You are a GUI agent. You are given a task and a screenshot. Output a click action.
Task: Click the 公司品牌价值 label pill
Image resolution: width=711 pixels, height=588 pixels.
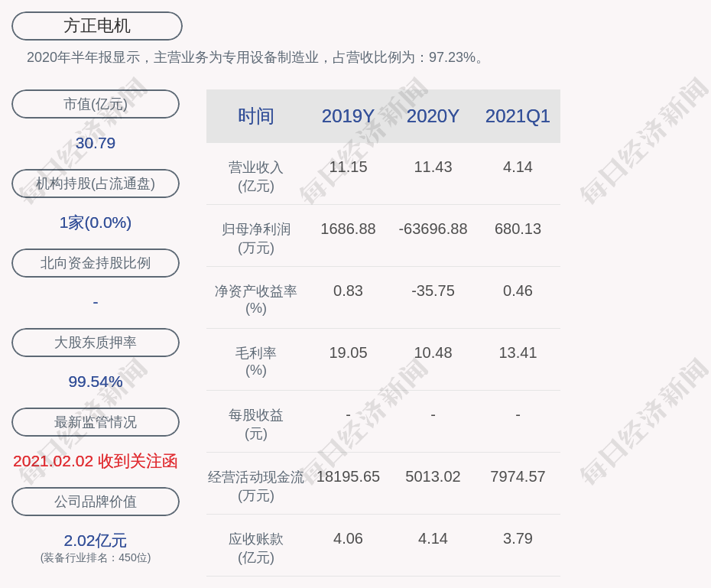[x=96, y=502]
